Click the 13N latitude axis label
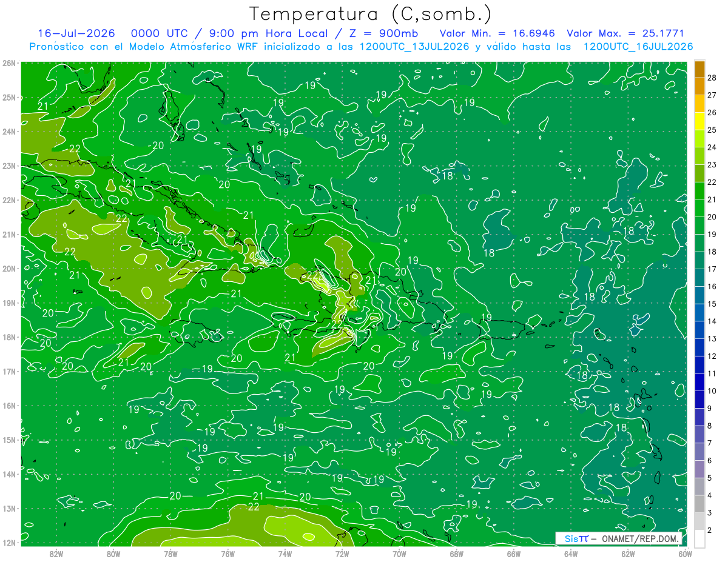This screenshot has height=562, width=728. pos(9,508)
